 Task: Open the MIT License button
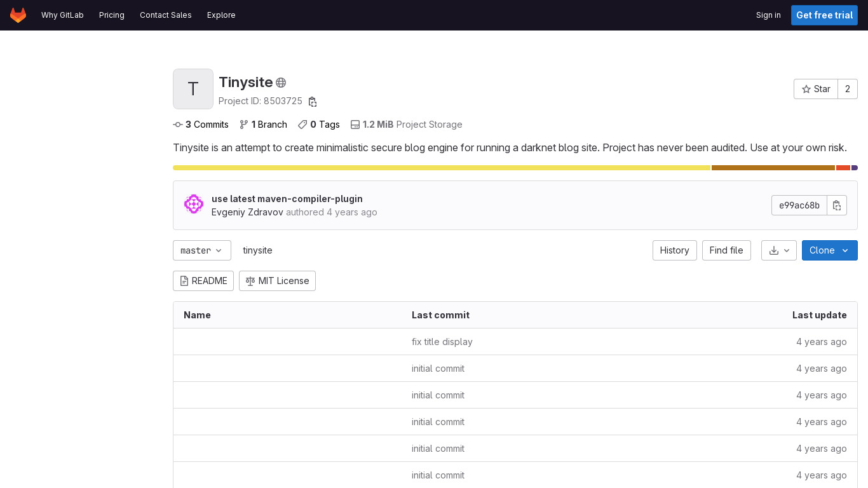tap(277, 281)
